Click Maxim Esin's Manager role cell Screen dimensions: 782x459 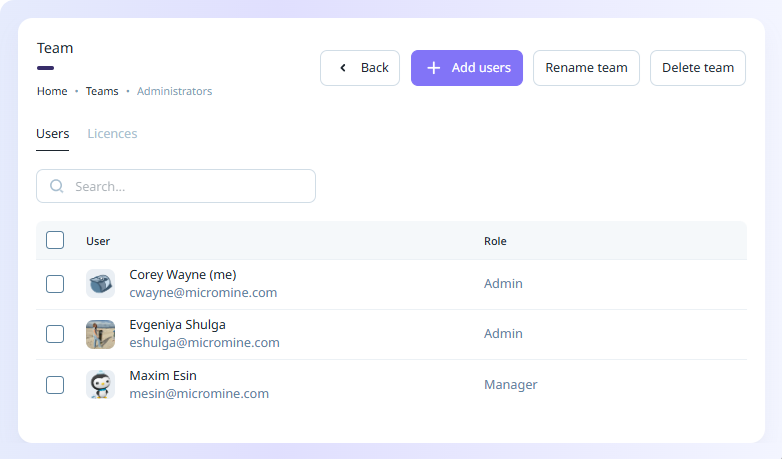point(510,384)
